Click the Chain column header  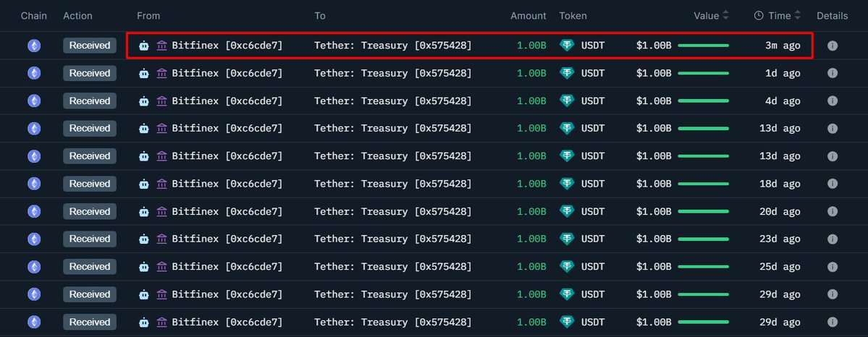point(34,15)
